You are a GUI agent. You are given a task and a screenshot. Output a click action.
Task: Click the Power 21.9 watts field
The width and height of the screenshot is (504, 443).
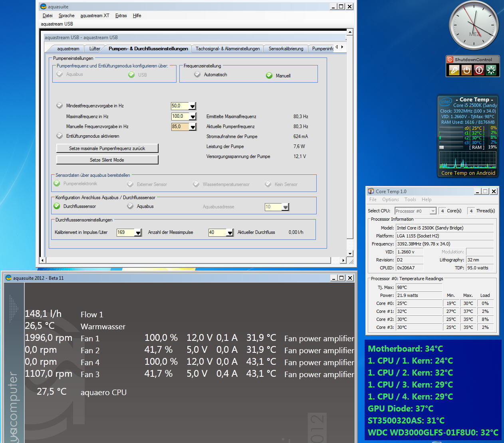[419, 295]
